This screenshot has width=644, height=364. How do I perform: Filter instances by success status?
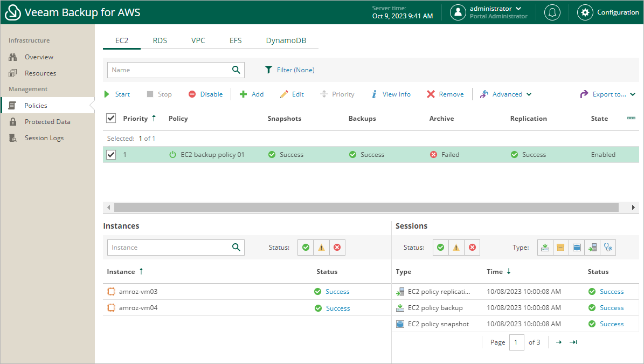coord(306,248)
